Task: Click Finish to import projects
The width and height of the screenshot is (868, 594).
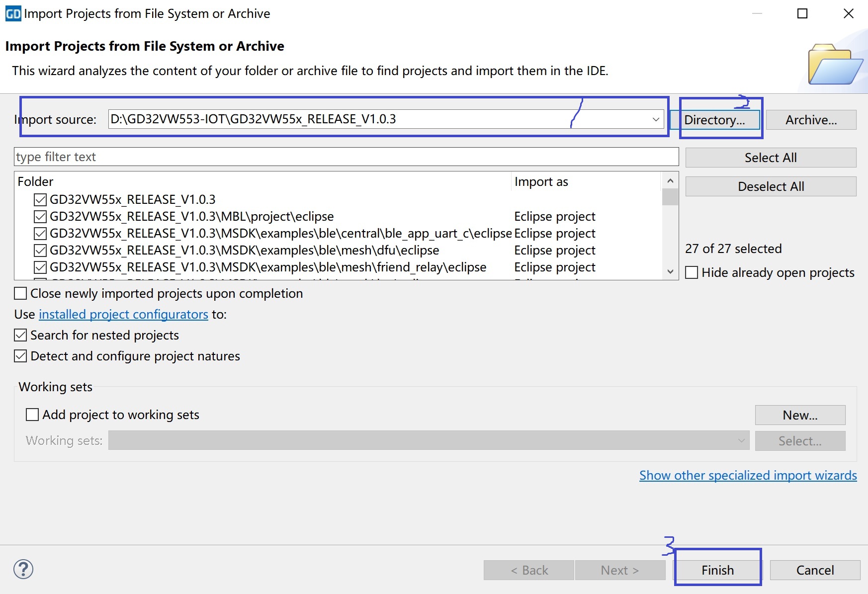Action: point(717,570)
